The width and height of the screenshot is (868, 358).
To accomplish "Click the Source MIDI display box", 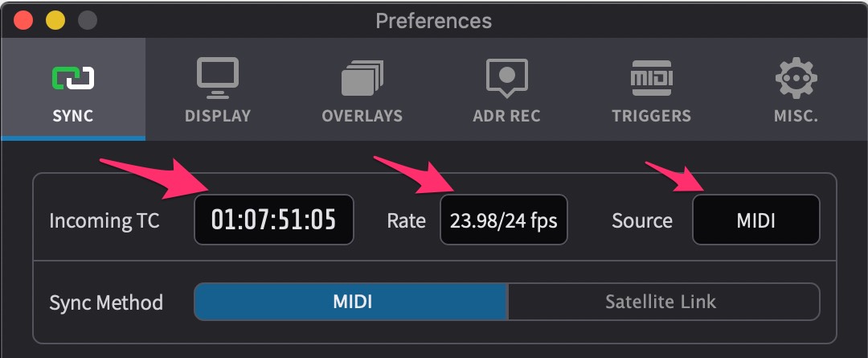I will point(756,220).
